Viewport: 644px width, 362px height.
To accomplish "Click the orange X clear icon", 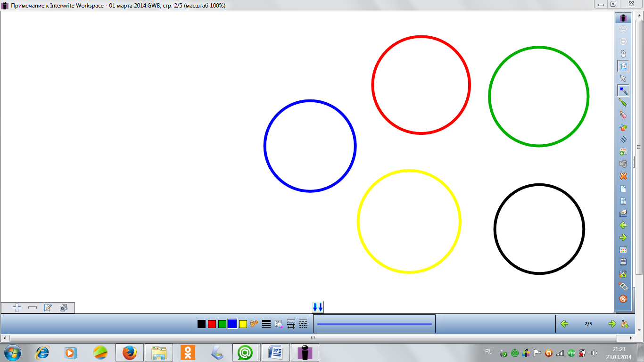I will click(623, 176).
